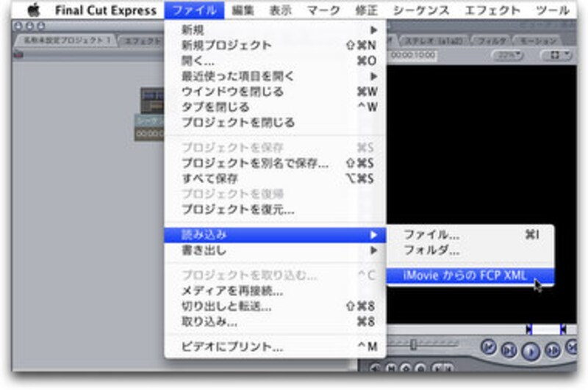Select the sequence thumbnail icon in browser

tap(152, 101)
